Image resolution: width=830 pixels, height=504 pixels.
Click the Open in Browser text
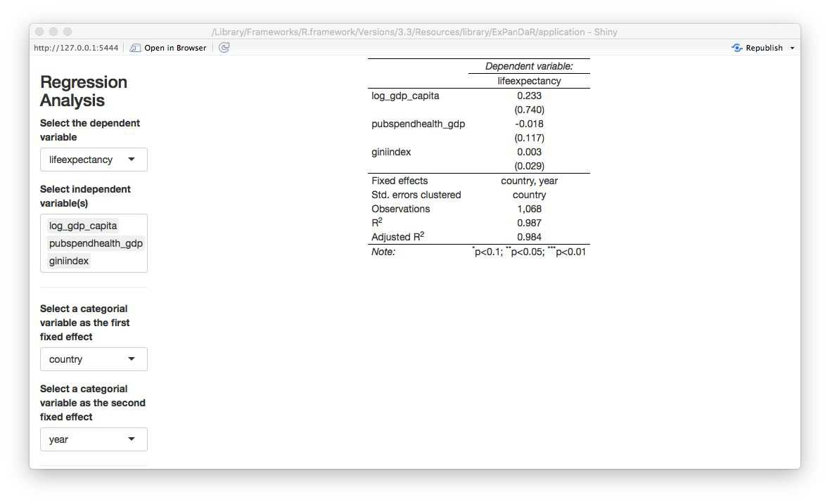click(x=175, y=48)
